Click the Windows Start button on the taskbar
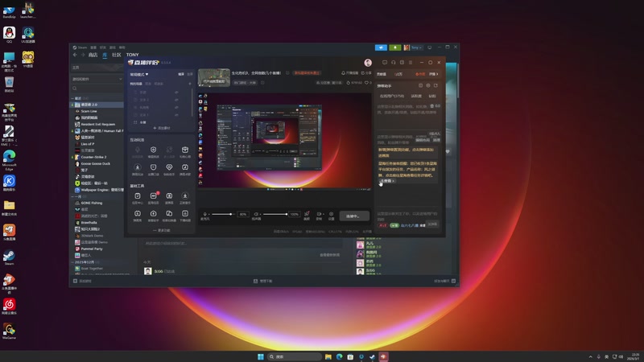Viewport: 644px width, 362px height. click(260, 356)
